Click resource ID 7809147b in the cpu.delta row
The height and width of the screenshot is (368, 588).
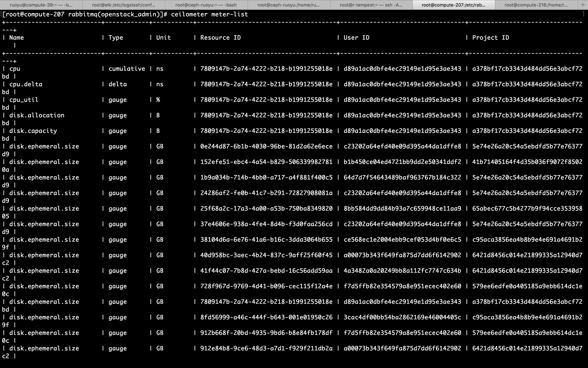coord(266,84)
